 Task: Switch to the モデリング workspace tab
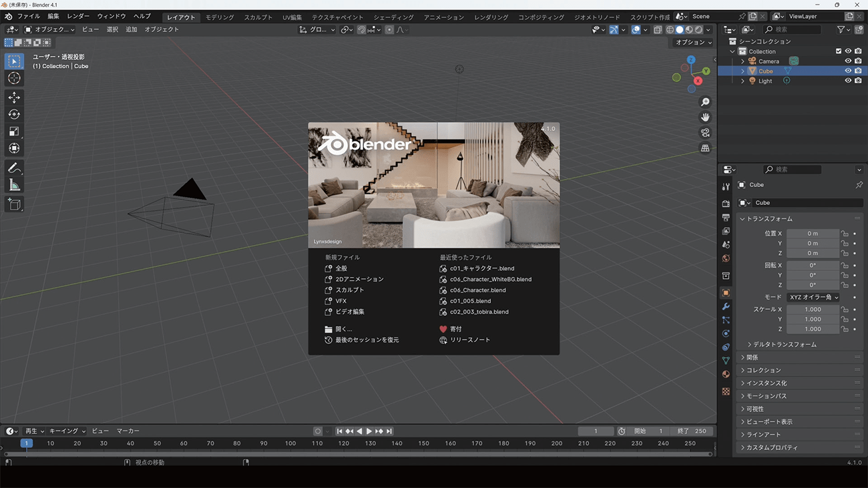tap(220, 17)
